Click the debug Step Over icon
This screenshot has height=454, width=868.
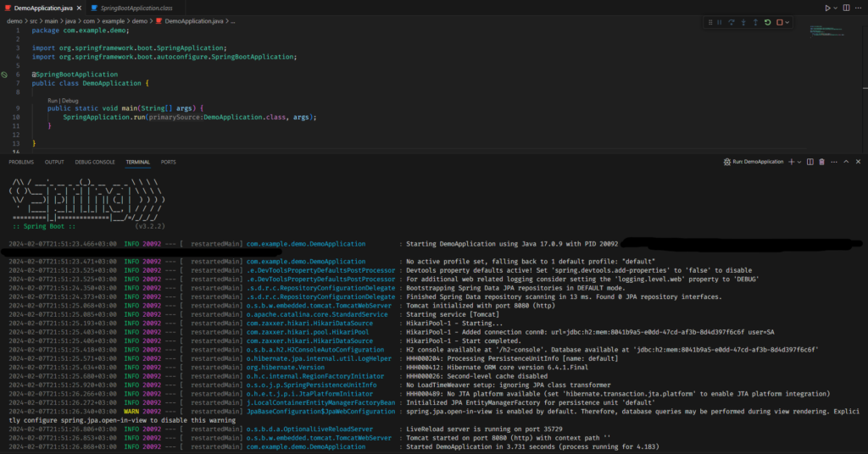[x=731, y=21]
